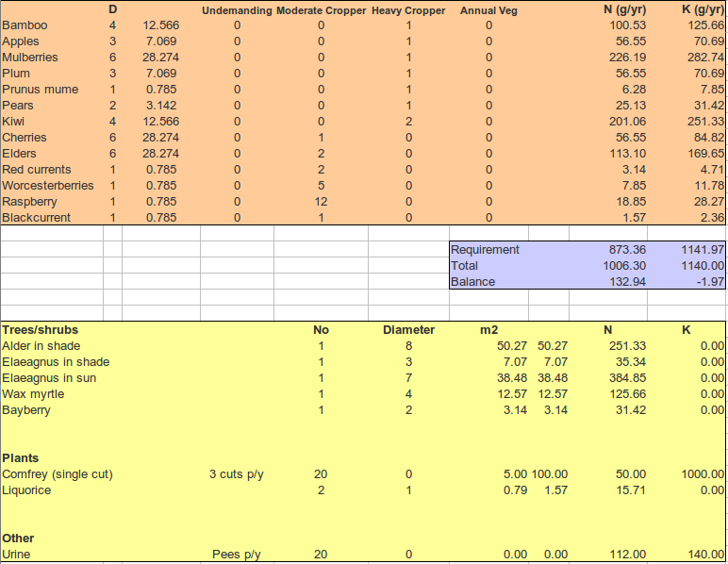Click the Undemanding column header
Image resolution: width=728 pixels, height=564 pixels.
(237, 10)
